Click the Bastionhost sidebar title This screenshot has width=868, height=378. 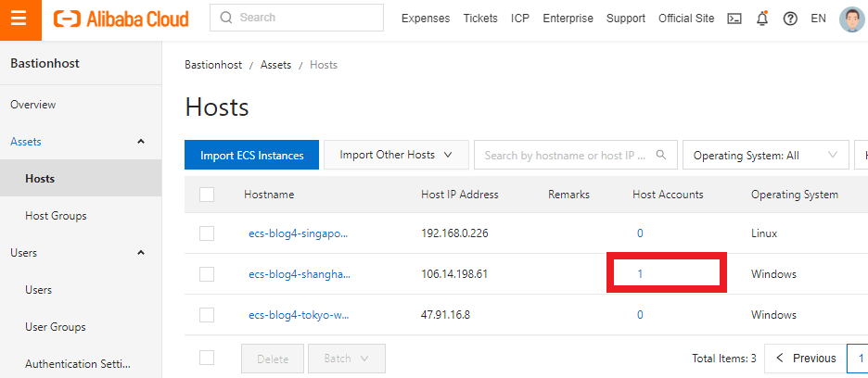pyautogui.click(x=45, y=63)
